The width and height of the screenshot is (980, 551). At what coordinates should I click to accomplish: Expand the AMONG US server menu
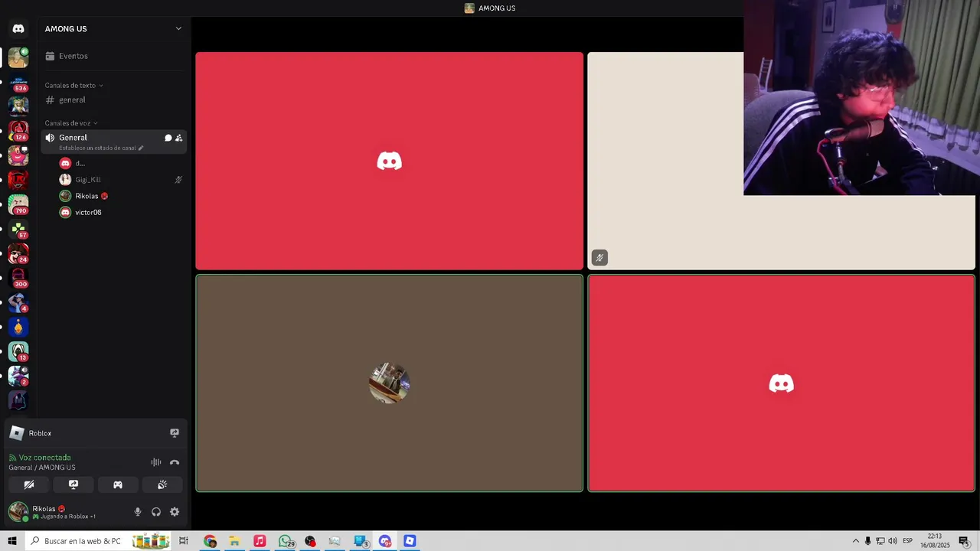[x=113, y=28]
